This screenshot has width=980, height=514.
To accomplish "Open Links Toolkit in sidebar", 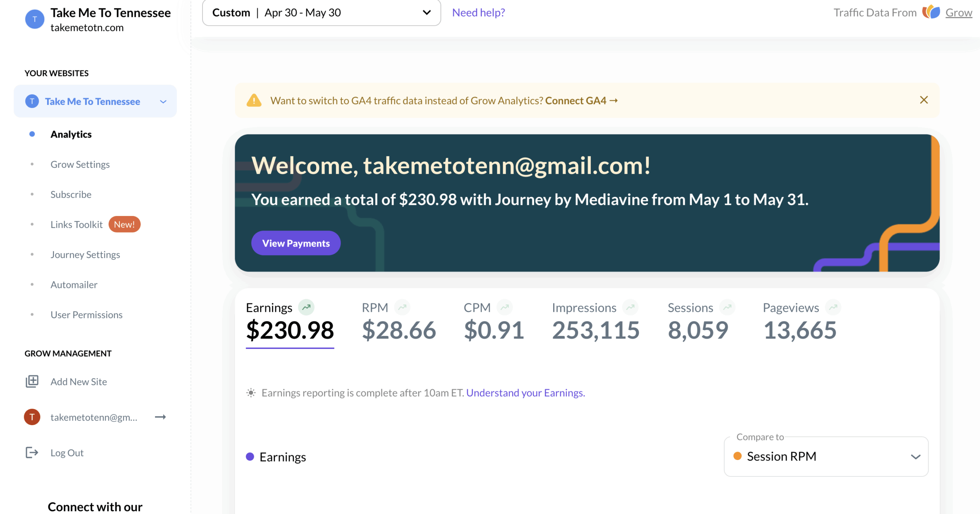I will [x=77, y=224].
